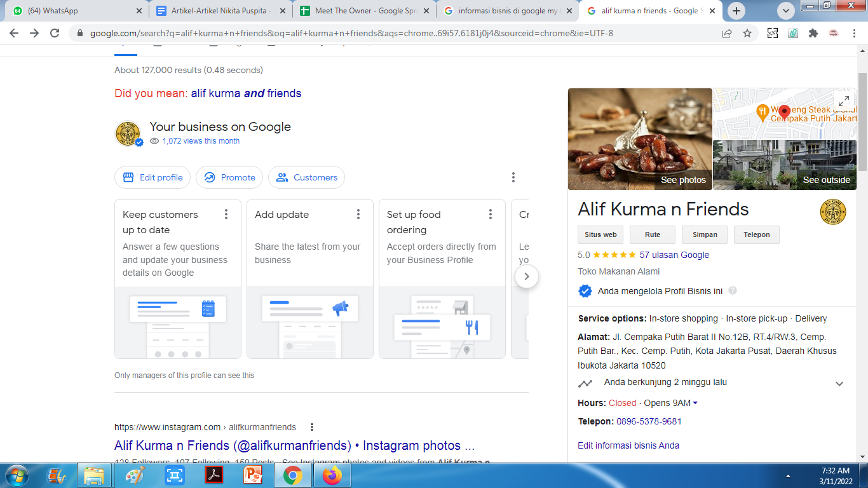The width and height of the screenshot is (868, 488).
Task: Open the Set up food ordering card
Action: pyautogui.click(x=442, y=279)
